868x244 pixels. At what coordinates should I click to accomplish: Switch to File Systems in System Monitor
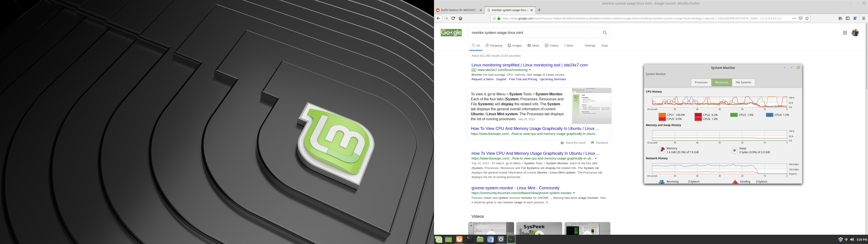743,82
